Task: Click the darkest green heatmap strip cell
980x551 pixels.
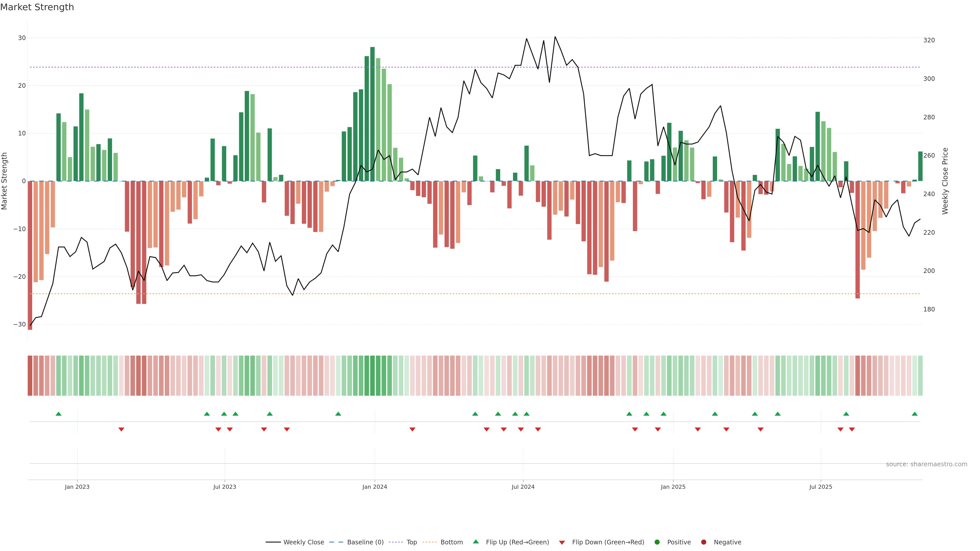Action: tap(372, 376)
